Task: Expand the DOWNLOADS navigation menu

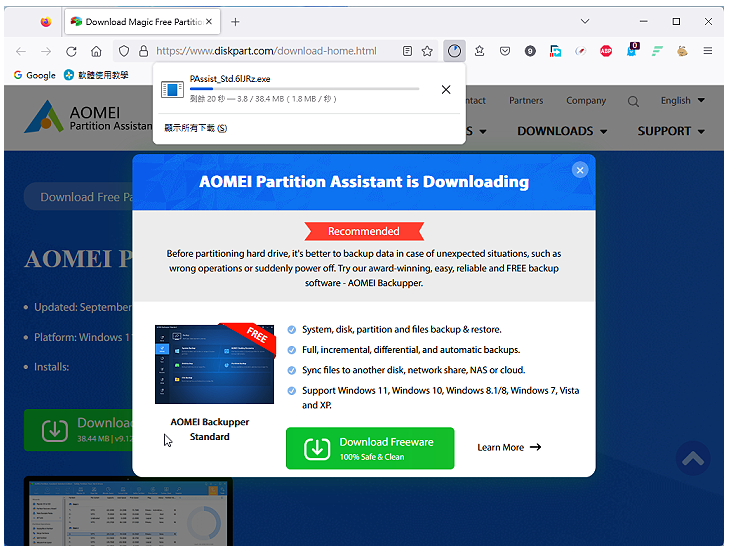Action: (x=562, y=132)
